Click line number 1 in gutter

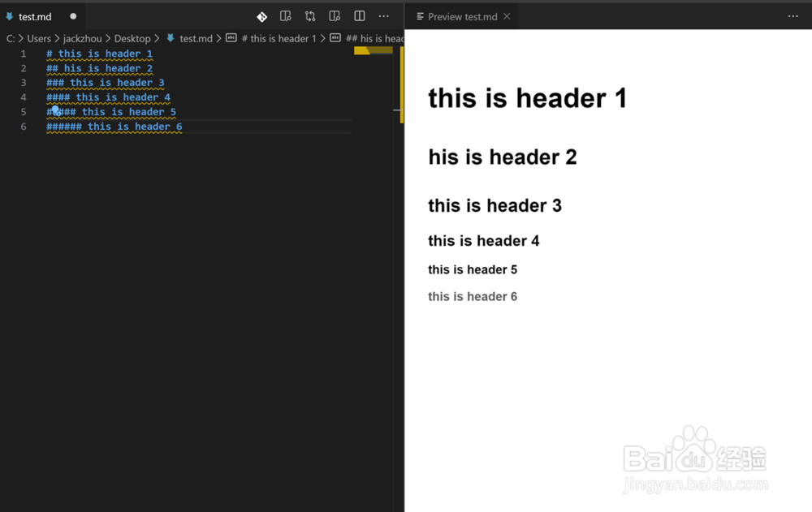(x=24, y=54)
